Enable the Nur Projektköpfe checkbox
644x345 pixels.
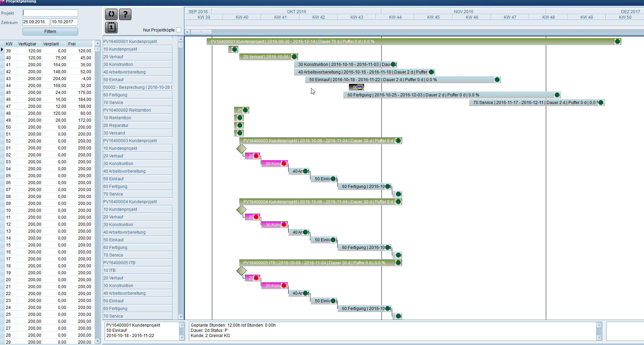(x=179, y=30)
